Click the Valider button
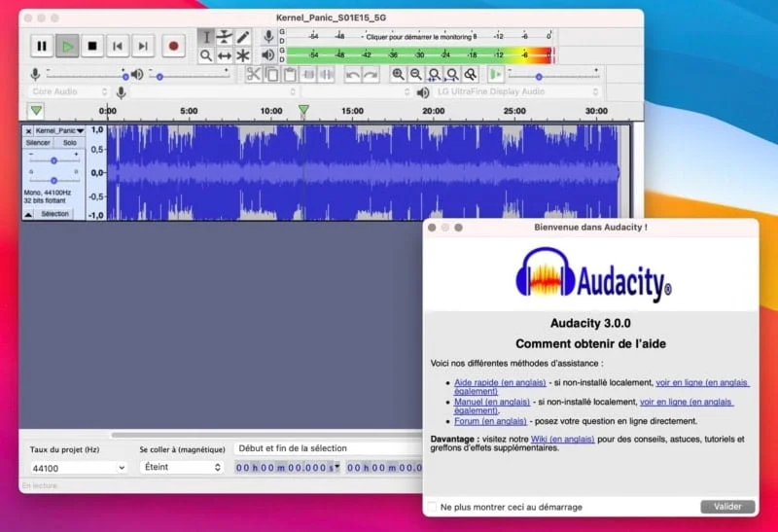Viewport: 778px width, 532px height. (727, 506)
